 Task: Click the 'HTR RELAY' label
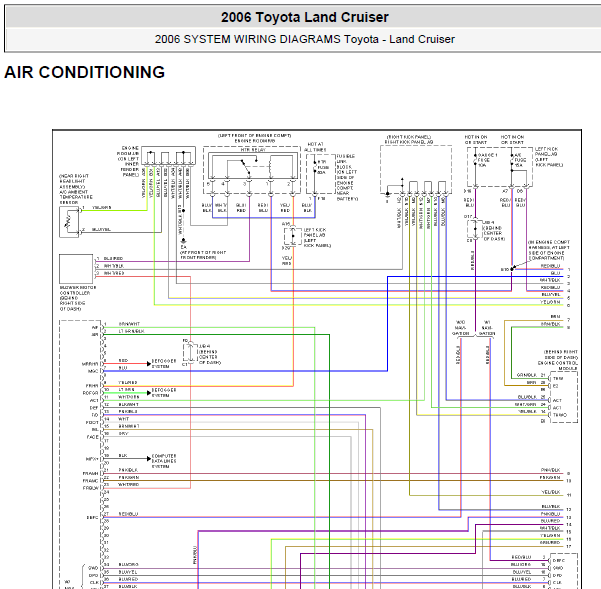[x=253, y=150]
